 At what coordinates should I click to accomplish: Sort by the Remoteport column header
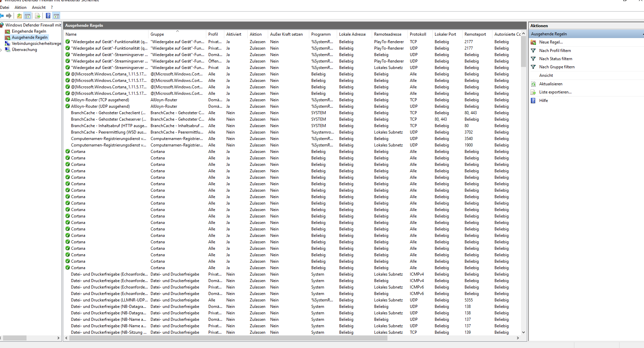point(477,34)
